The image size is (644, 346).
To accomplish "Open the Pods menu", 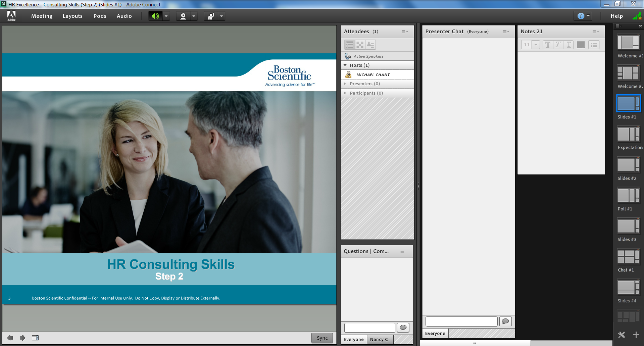I will 100,16.
